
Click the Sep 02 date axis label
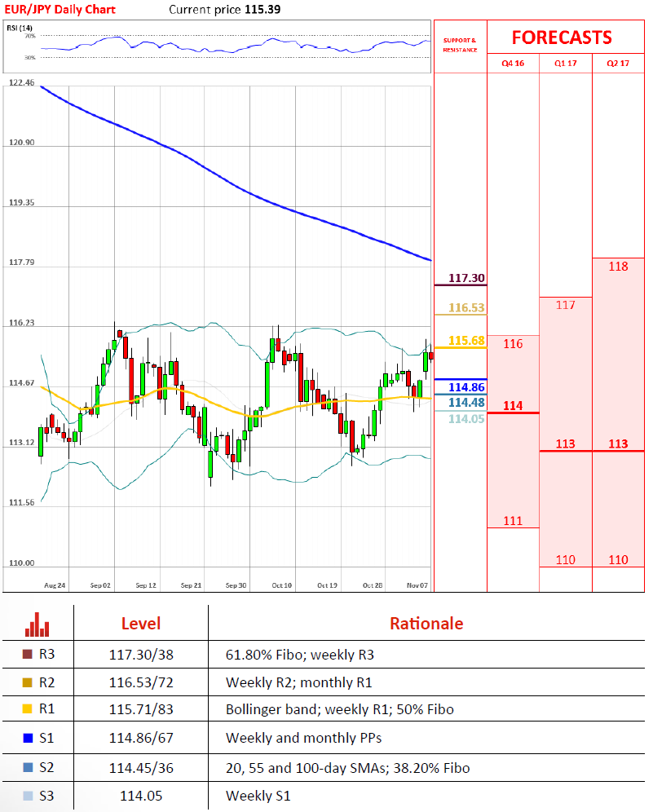click(100, 585)
